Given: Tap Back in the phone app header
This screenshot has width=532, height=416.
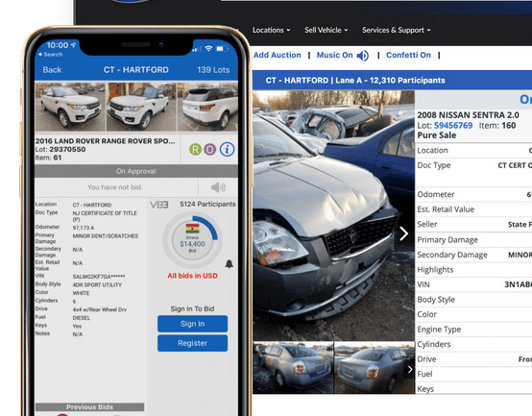Looking at the screenshot, I should click(x=52, y=69).
